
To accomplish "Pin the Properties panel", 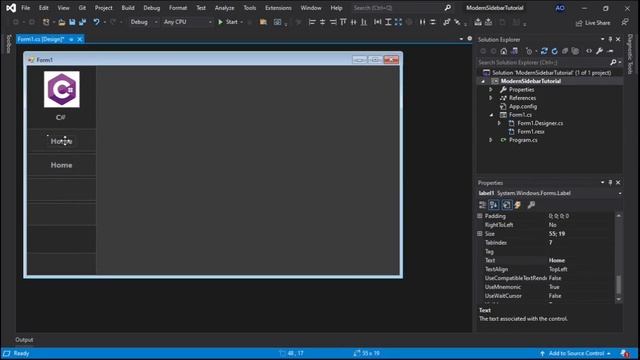I will (x=610, y=183).
